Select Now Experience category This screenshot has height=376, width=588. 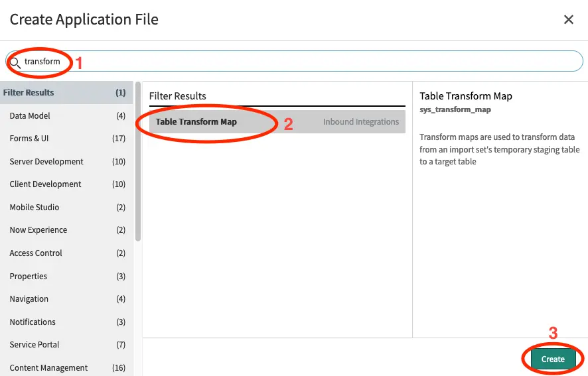(x=65, y=230)
